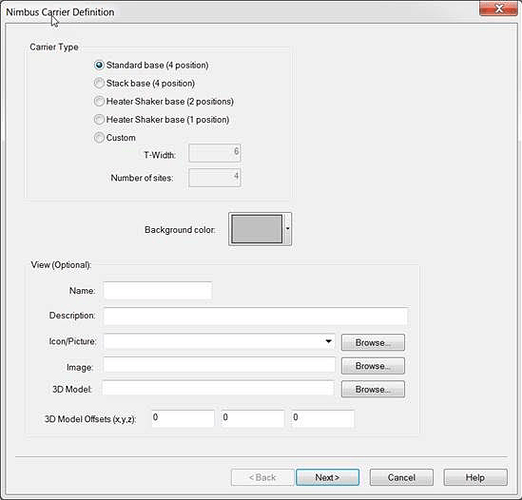The height and width of the screenshot is (500, 522).
Task: Browse for a 3D Model file
Action: 373,389
